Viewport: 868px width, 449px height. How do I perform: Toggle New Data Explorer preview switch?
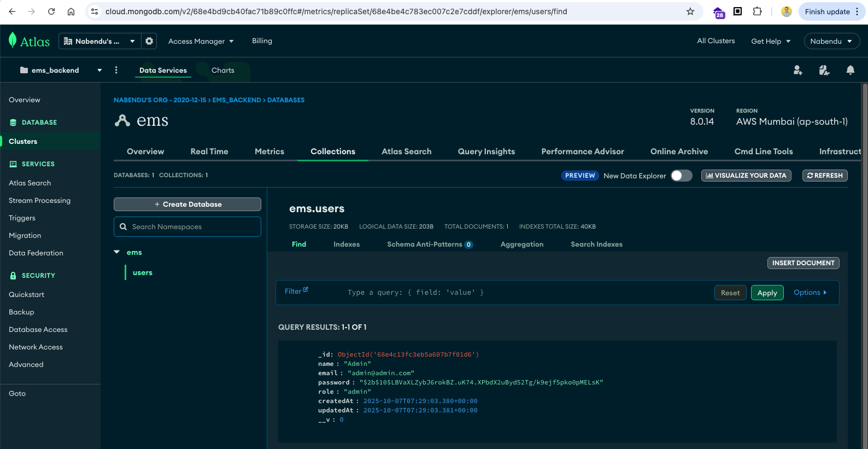pos(682,176)
